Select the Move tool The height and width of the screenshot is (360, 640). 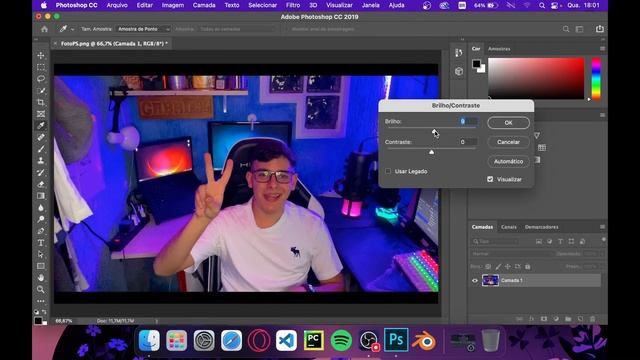41,55
